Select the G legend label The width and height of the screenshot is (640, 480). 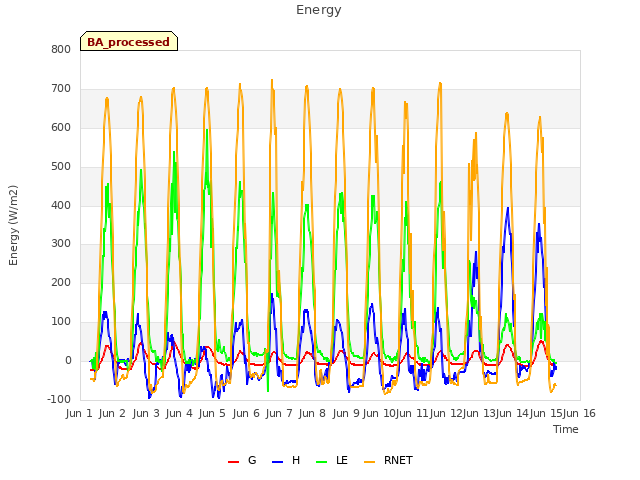point(252,460)
